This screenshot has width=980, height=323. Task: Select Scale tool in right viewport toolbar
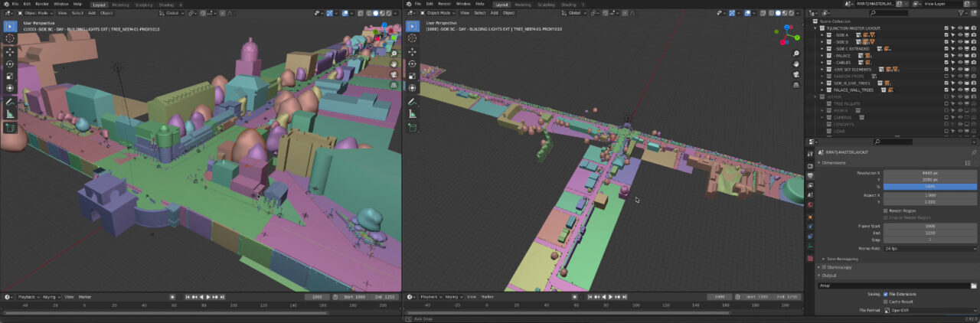coord(412,76)
